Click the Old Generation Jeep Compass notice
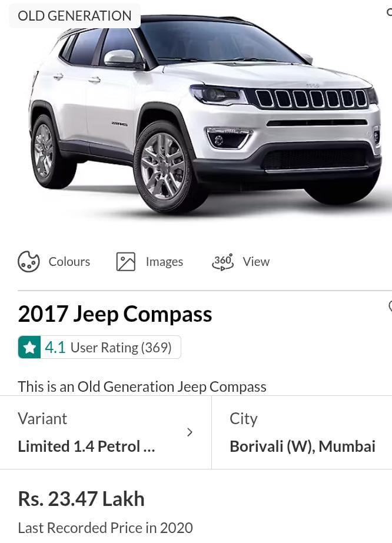This screenshot has height=543, width=392. click(142, 387)
